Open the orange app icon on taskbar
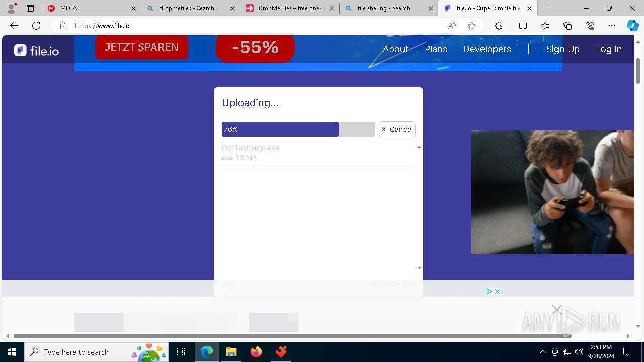Screen dimensions: 644x362 (281, 352)
